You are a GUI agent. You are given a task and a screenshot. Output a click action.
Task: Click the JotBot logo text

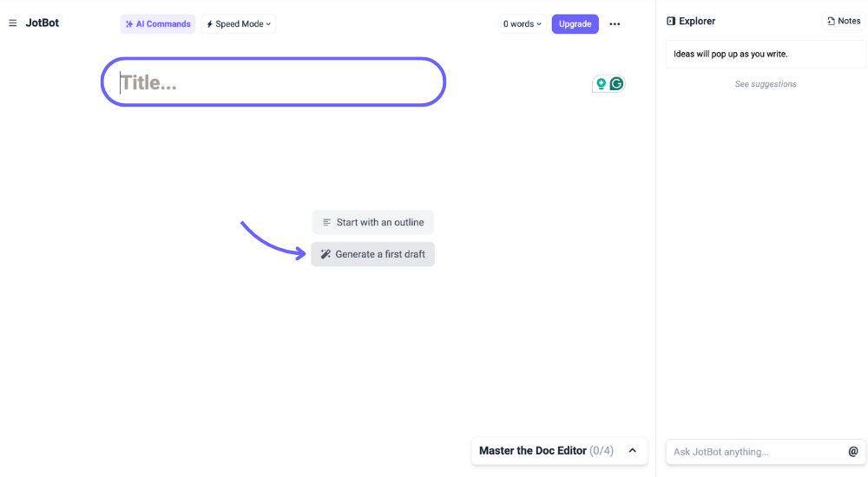pos(42,23)
